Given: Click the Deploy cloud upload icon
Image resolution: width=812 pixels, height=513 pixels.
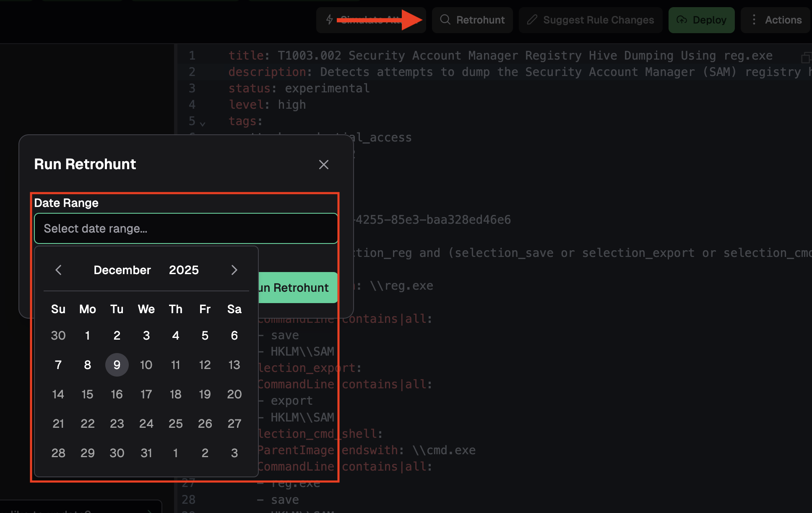Looking at the screenshot, I should 682,20.
